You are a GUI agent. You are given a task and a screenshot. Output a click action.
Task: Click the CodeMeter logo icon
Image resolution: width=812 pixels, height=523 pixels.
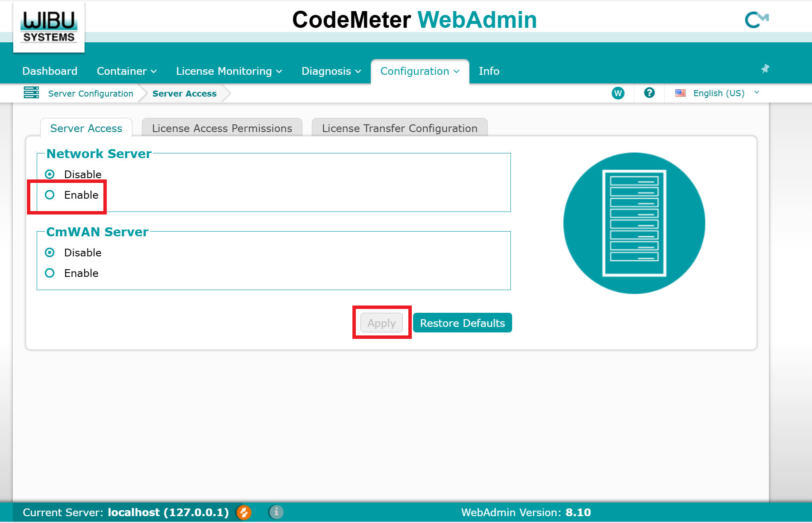pos(756,20)
